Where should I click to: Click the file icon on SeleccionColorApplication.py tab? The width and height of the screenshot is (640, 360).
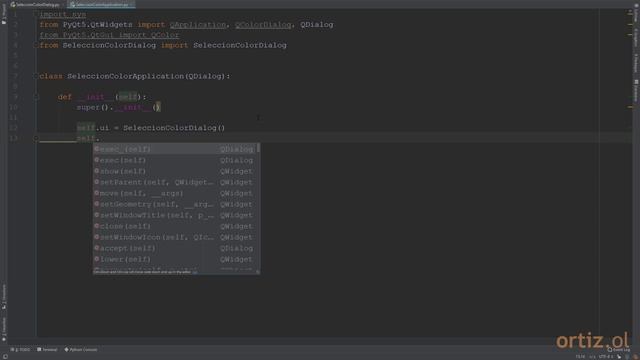(x=73, y=5)
